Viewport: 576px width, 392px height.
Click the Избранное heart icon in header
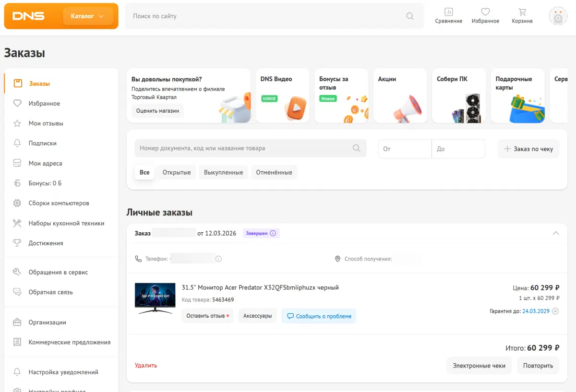(x=485, y=12)
